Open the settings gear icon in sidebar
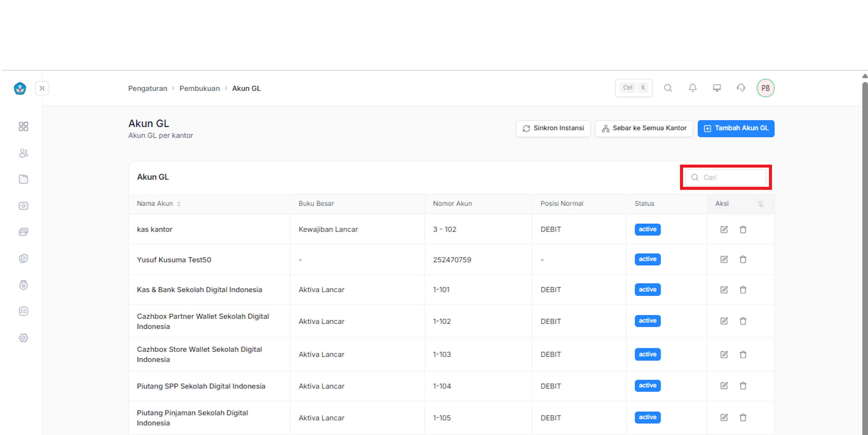Screen dimensions: 868x435 [23, 338]
